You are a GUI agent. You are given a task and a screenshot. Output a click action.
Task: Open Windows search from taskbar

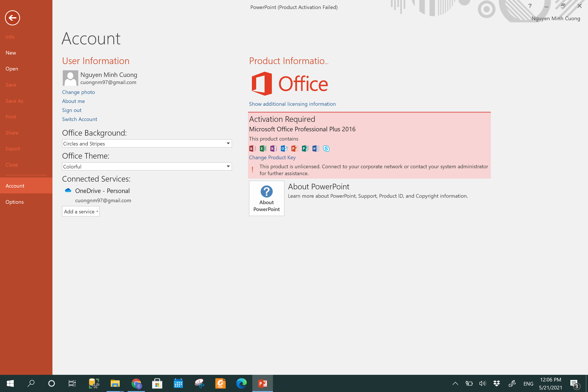click(x=31, y=383)
